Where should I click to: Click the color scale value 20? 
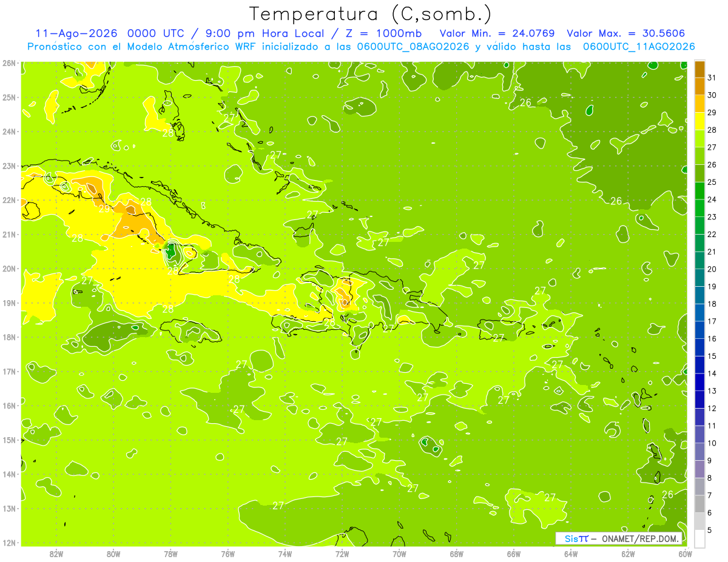[712, 269]
